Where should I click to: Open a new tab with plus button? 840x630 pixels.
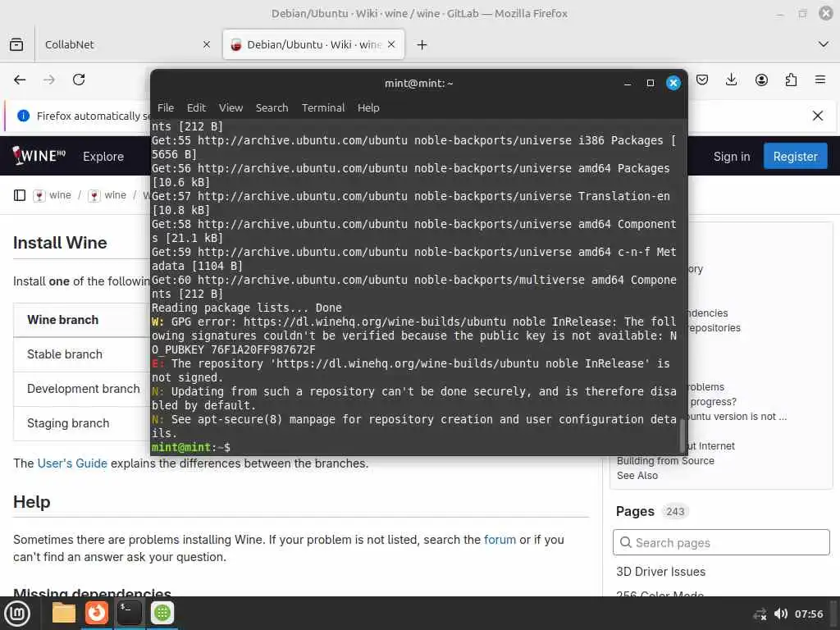point(422,44)
